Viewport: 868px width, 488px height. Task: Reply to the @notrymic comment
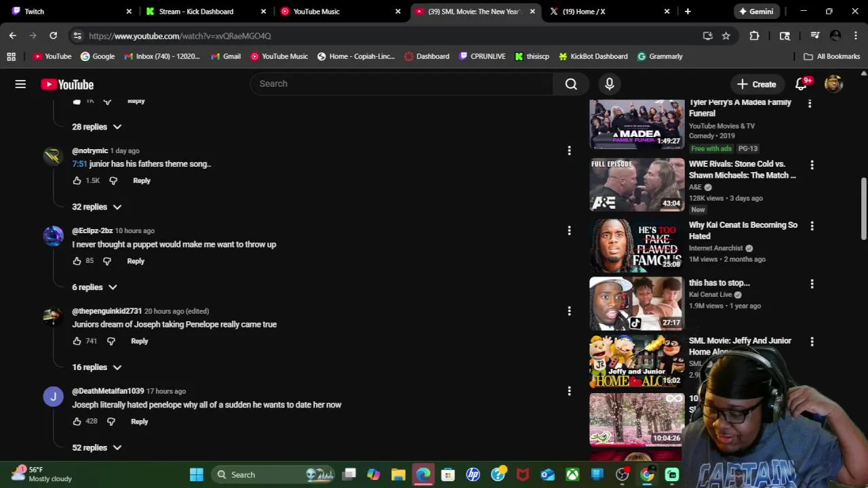click(x=142, y=181)
